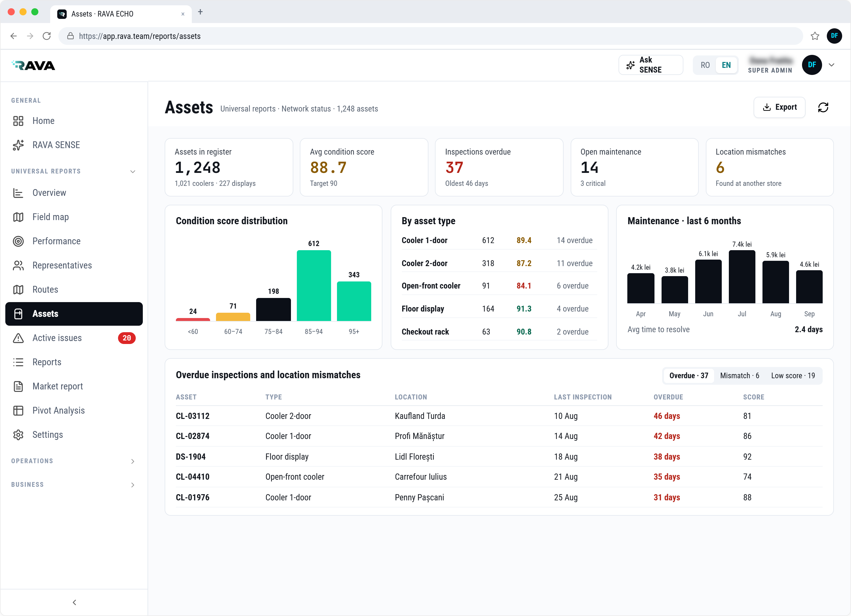Open the Market report page
This screenshot has height=616, width=851.
point(74,386)
